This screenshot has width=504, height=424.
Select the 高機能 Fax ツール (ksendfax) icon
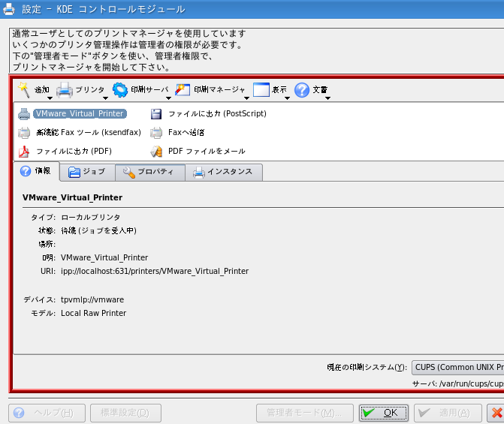point(24,132)
